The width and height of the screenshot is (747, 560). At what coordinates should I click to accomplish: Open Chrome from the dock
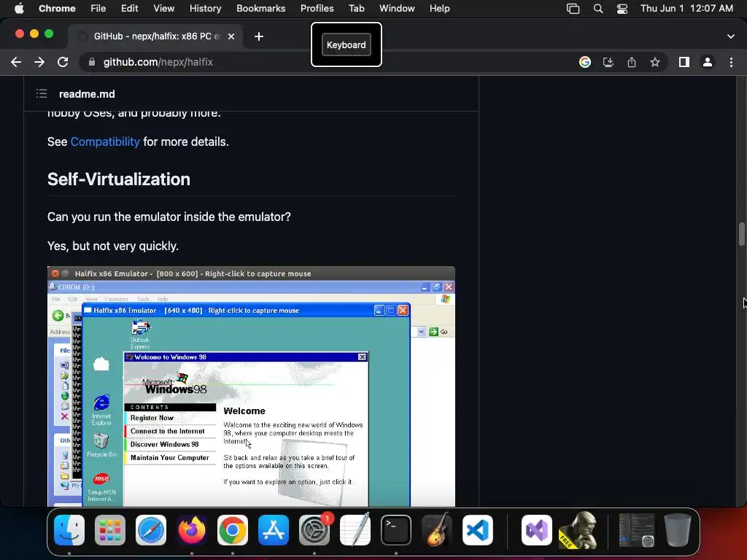click(x=233, y=530)
